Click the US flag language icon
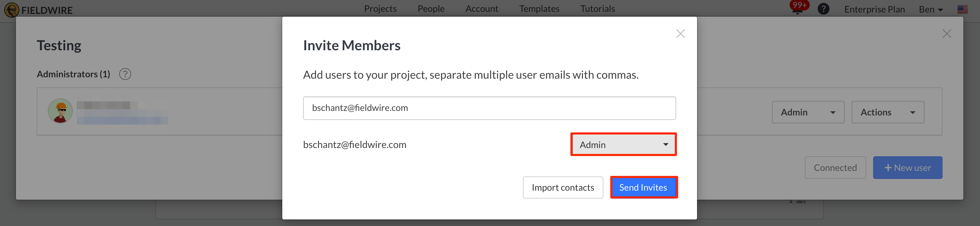Image resolution: width=980 pixels, height=226 pixels. (963, 8)
